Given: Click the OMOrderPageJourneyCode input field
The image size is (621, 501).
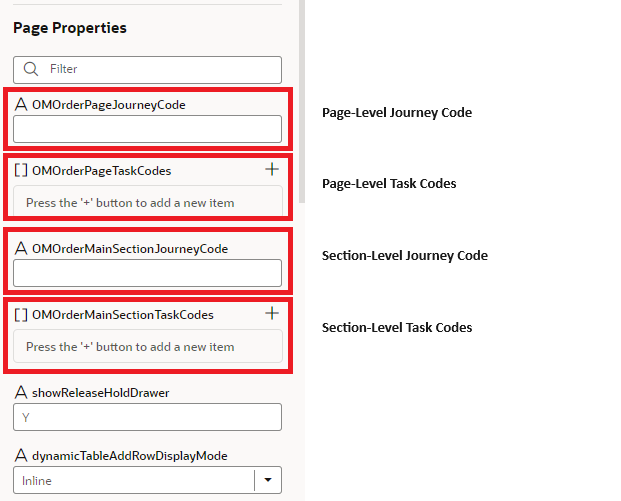Looking at the screenshot, I should tap(147, 129).
